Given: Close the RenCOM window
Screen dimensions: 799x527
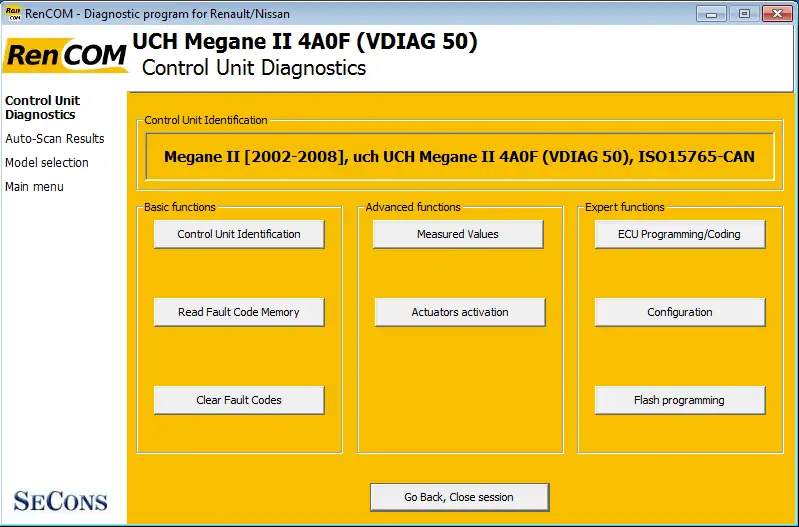Looking at the screenshot, I should [777, 14].
